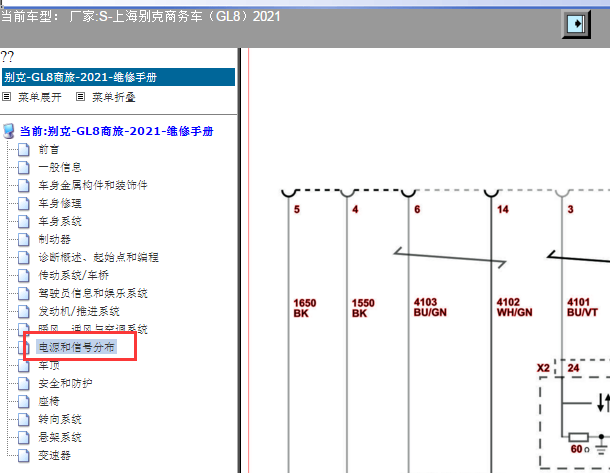The height and width of the screenshot is (473, 610).
Task: Open 诊断概述、起始点和编程 section
Action: coord(98,257)
